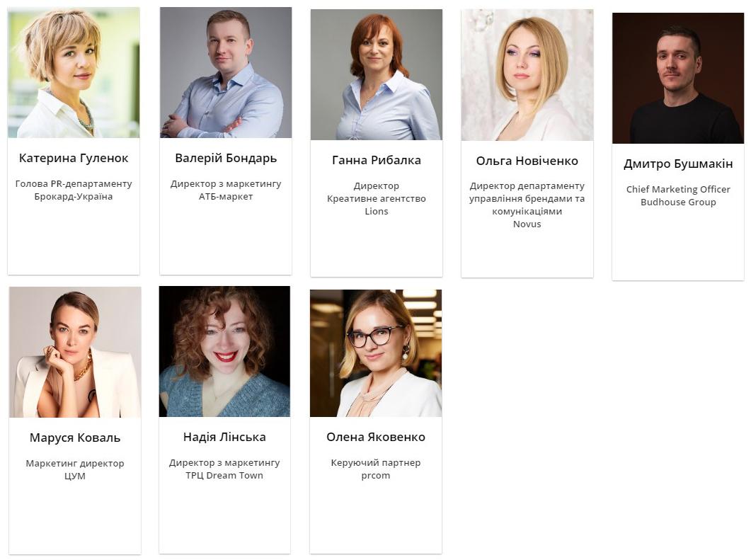Click Олена Яковенко's portrait
Viewport: 751px width, 560px height.
coord(376,353)
